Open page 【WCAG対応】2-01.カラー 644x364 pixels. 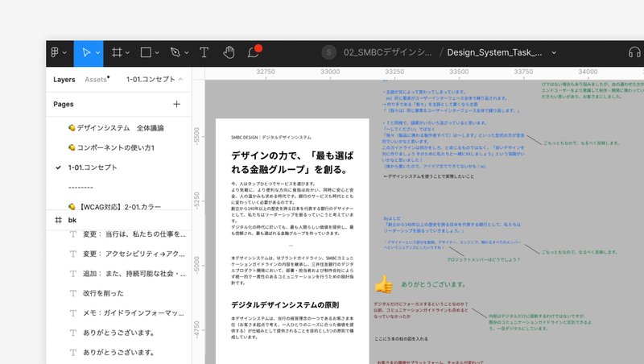point(114,207)
